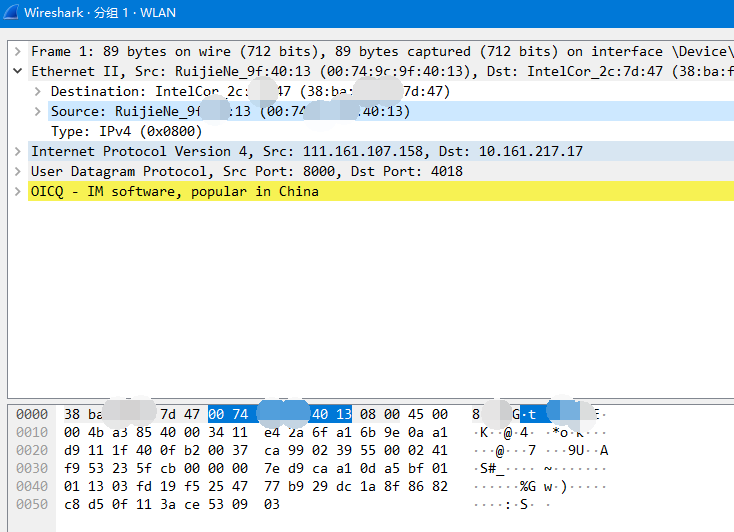Click highlighted ASCII text ·t in row 0000

point(528,414)
